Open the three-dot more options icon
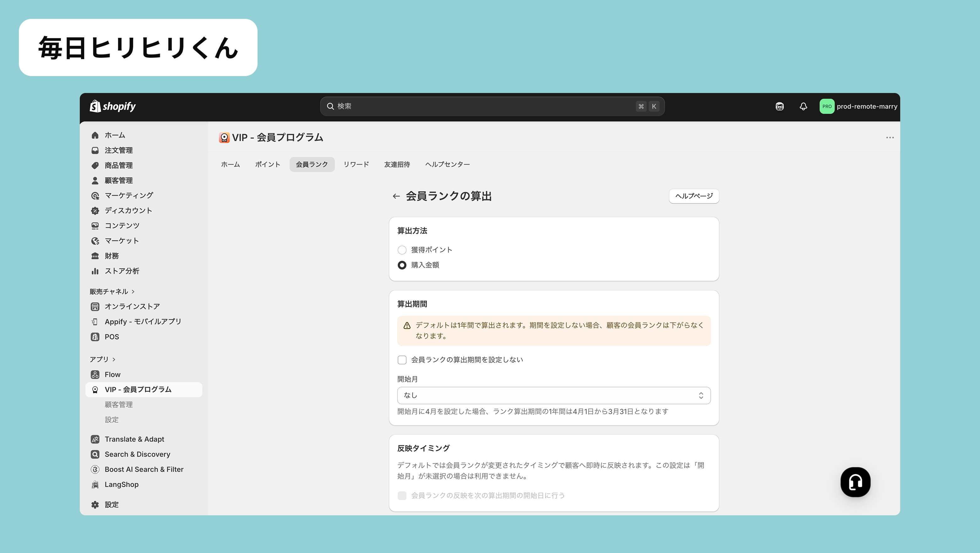The height and width of the screenshot is (553, 980). [890, 138]
